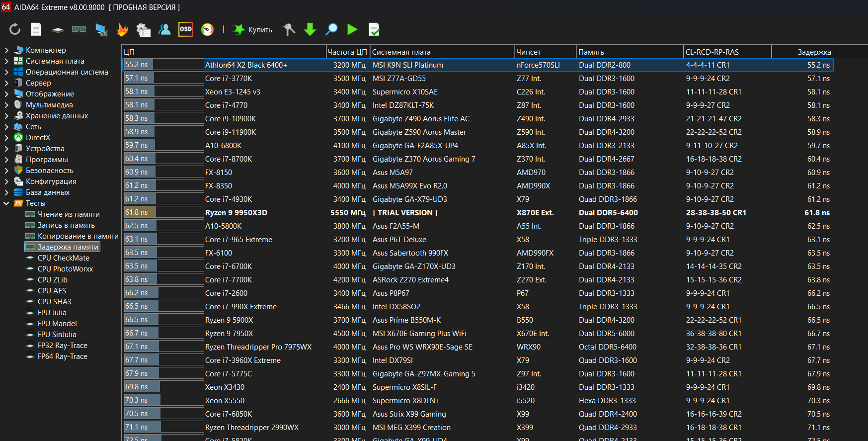Select Устройства in the sidebar tree
Viewport: 868px width, 441px height.
45,149
